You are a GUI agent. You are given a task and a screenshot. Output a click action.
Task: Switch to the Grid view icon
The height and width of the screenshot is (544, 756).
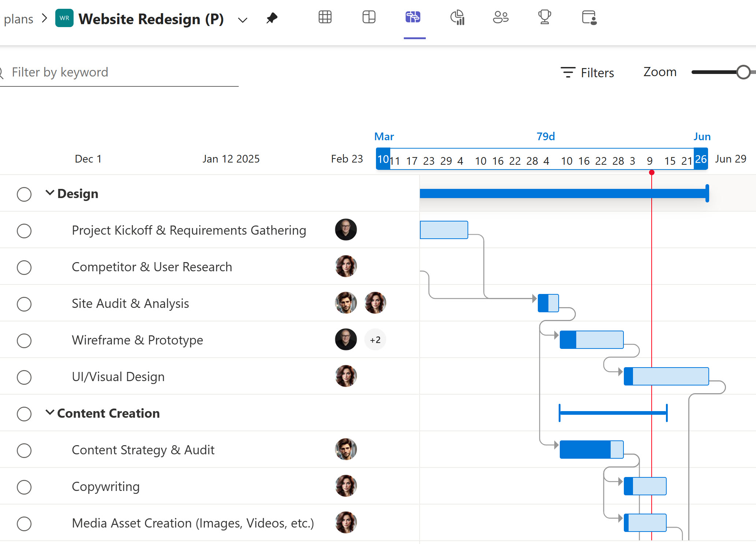tap(325, 17)
